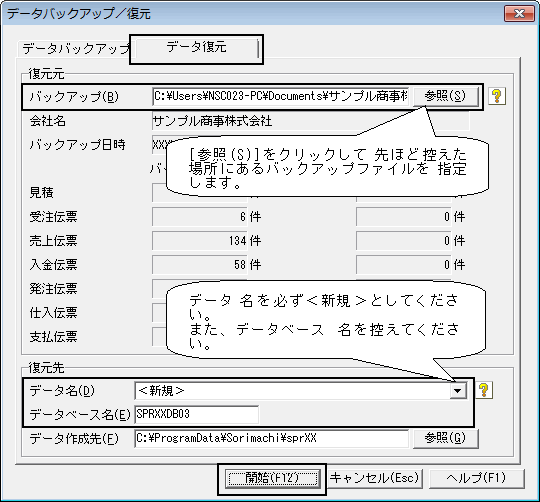Click the データ作成先 path field
The height and width of the screenshot is (502, 540).
point(272,438)
